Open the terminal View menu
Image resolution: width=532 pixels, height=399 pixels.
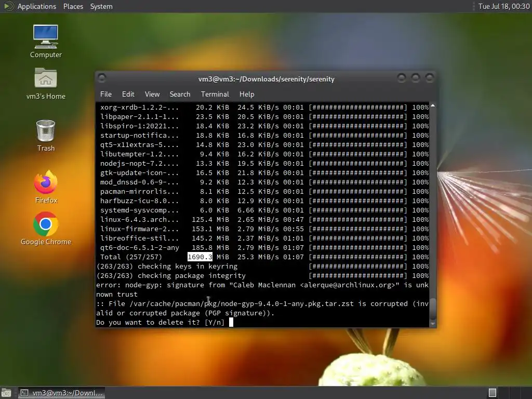[x=152, y=94]
